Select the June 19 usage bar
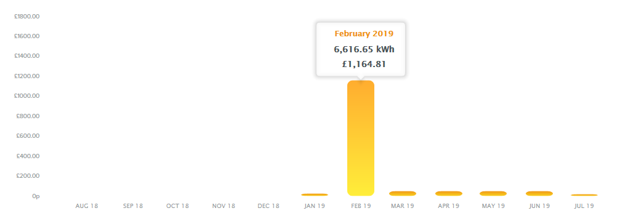This screenshot has height=224, width=644. coord(539,193)
